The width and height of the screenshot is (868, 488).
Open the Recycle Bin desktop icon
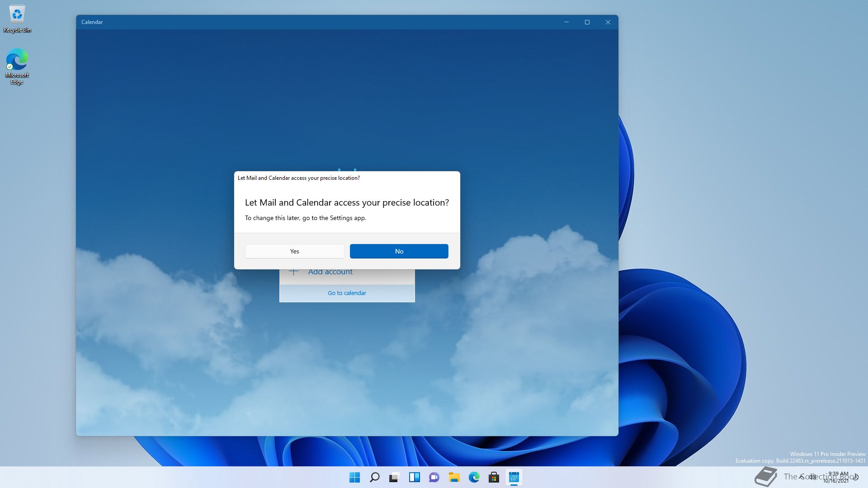click(17, 19)
